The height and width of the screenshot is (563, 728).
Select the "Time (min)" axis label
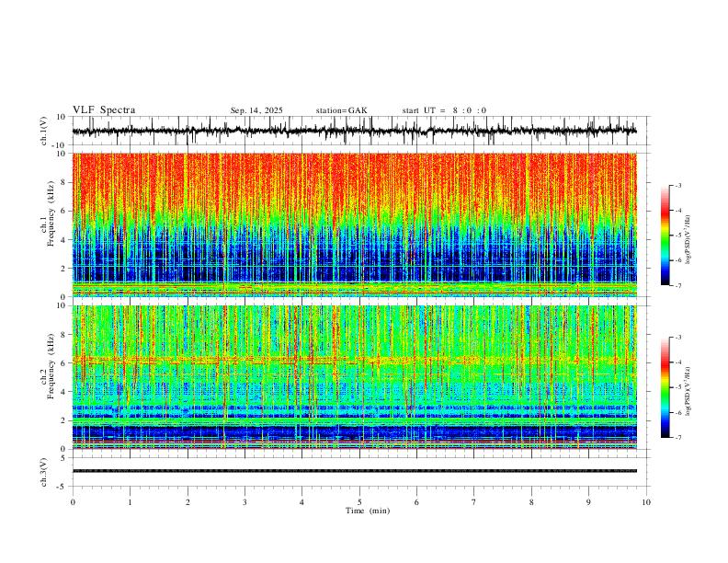(x=368, y=511)
